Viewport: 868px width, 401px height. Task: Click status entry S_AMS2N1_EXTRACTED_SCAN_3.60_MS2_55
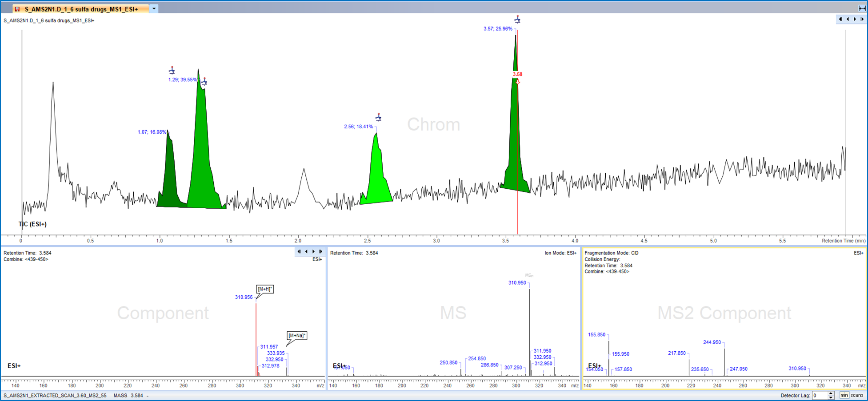(55, 395)
